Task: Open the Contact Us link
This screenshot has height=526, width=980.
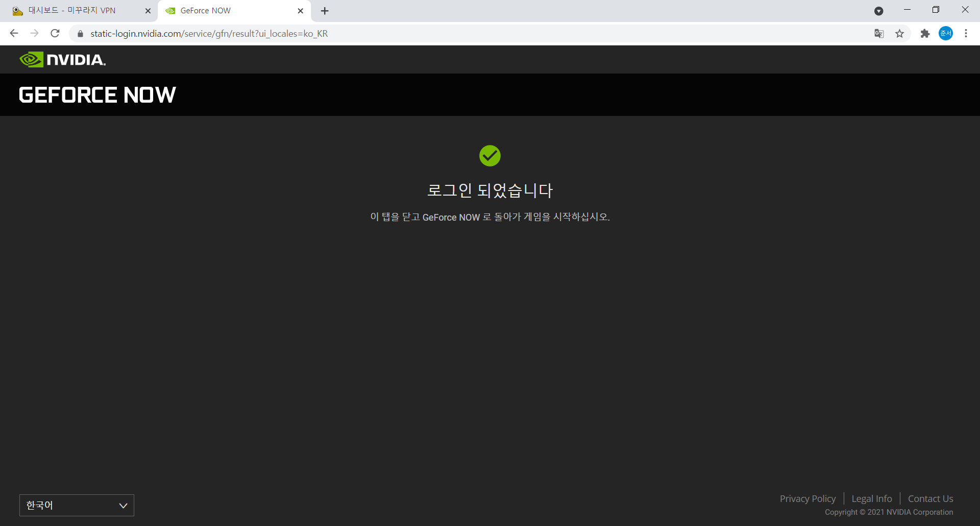Action: coord(930,498)
